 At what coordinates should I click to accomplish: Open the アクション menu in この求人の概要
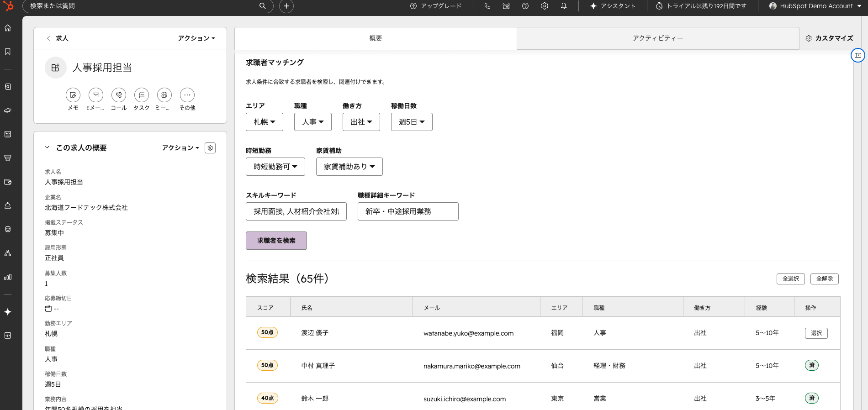[180, 148]
